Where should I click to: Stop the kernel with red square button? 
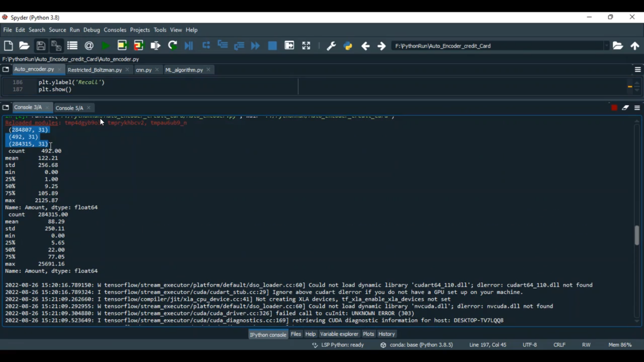click(x=614, y=108)
